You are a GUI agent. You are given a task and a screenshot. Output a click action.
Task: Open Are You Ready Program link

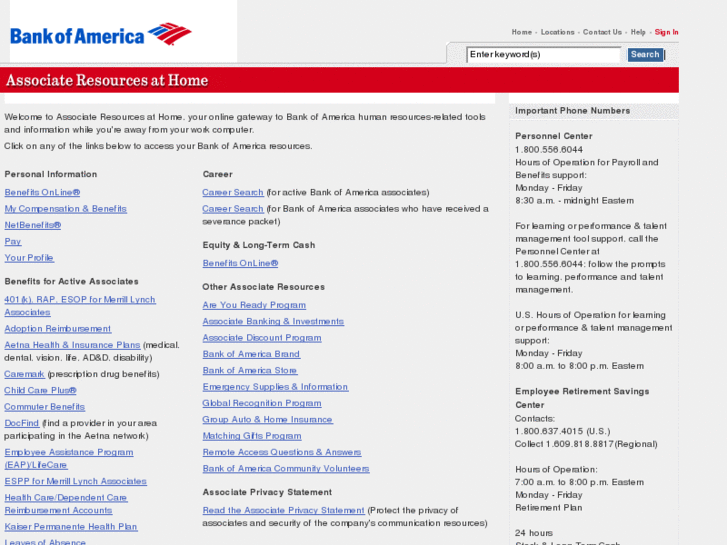coord(254,305)
